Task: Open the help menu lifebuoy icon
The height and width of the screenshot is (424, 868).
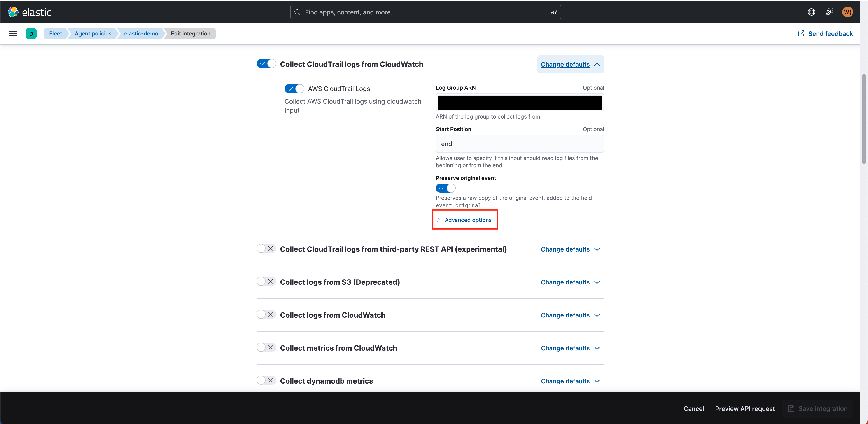Action: click(811, 12)
